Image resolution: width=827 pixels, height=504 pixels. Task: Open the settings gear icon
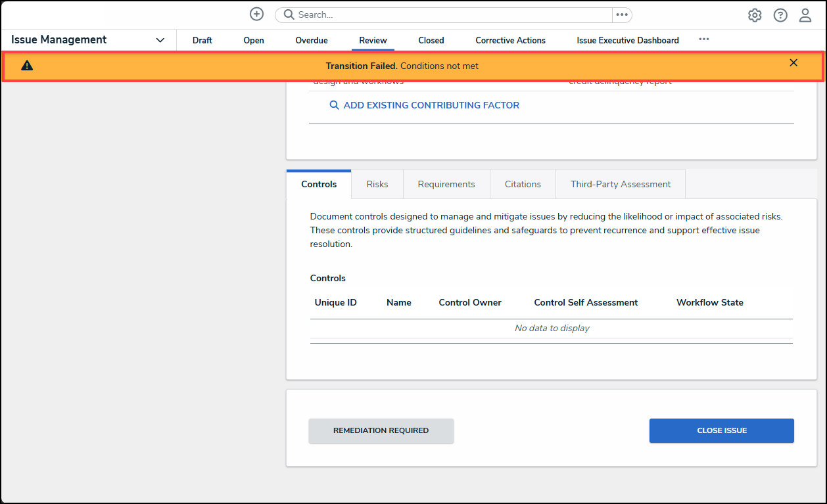point(754,14)
